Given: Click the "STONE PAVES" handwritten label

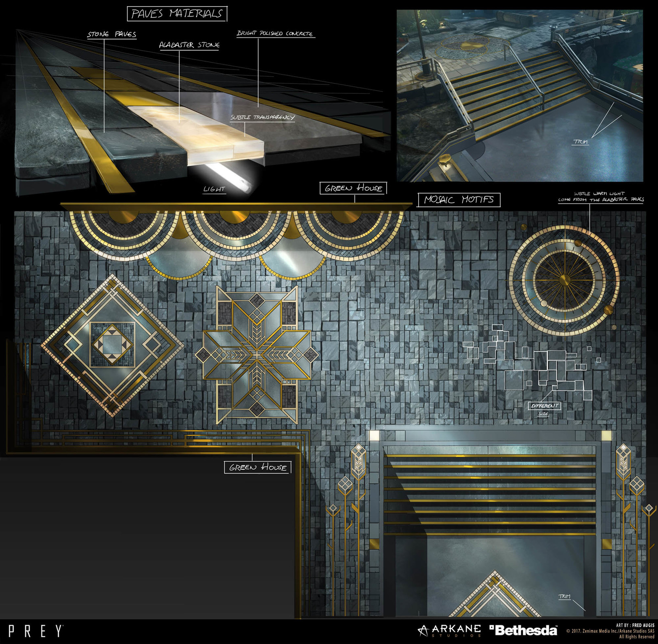Looking at the screenshot, I should (x=112, y=35).
